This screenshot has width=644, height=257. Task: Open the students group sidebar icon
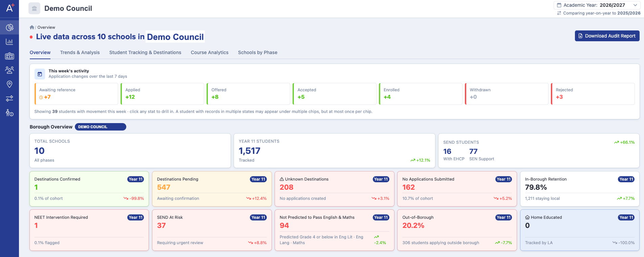[9, 70]
